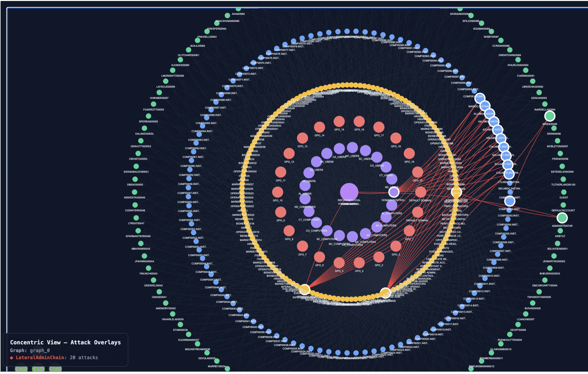This screenshot has width=588, height=374.
Task: Select the GPO_20 node
Action: (x=418, y=172)
